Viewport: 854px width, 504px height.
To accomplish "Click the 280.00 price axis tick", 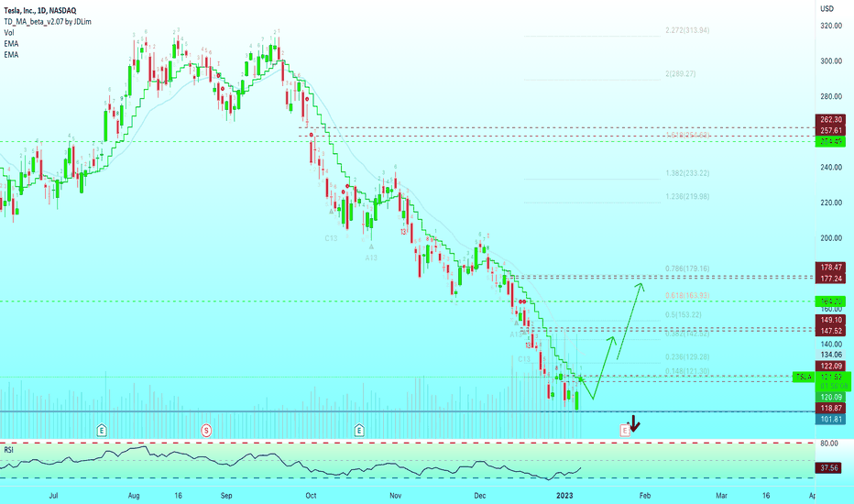I will coord(831,96).
